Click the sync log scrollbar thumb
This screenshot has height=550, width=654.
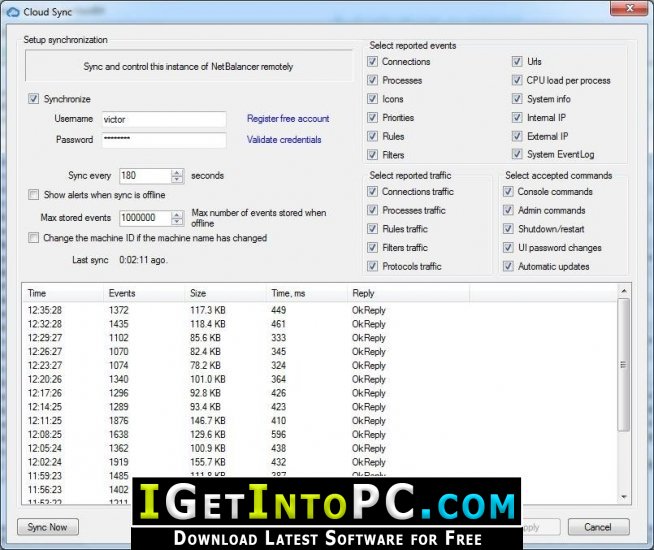(x=623, y=365)
